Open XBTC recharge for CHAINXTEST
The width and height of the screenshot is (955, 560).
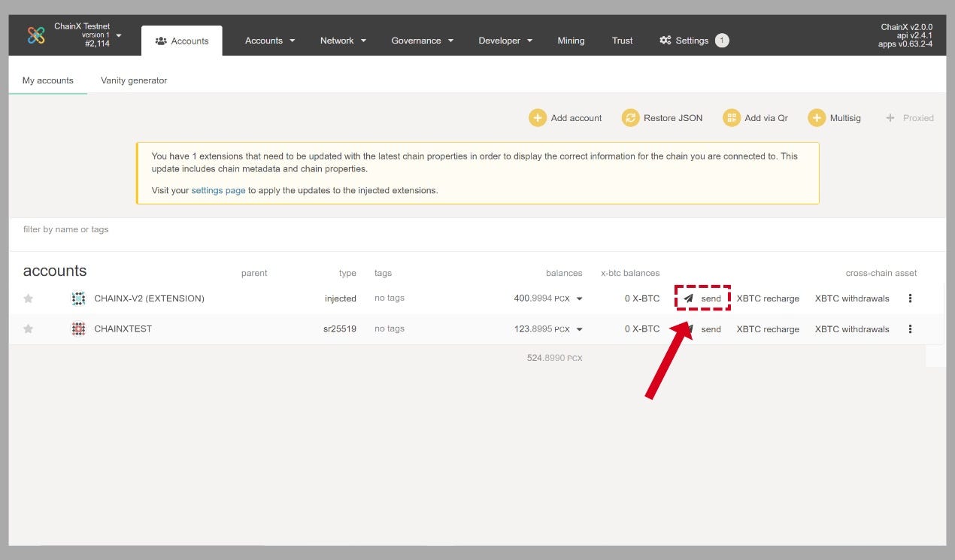pos(768,328)
